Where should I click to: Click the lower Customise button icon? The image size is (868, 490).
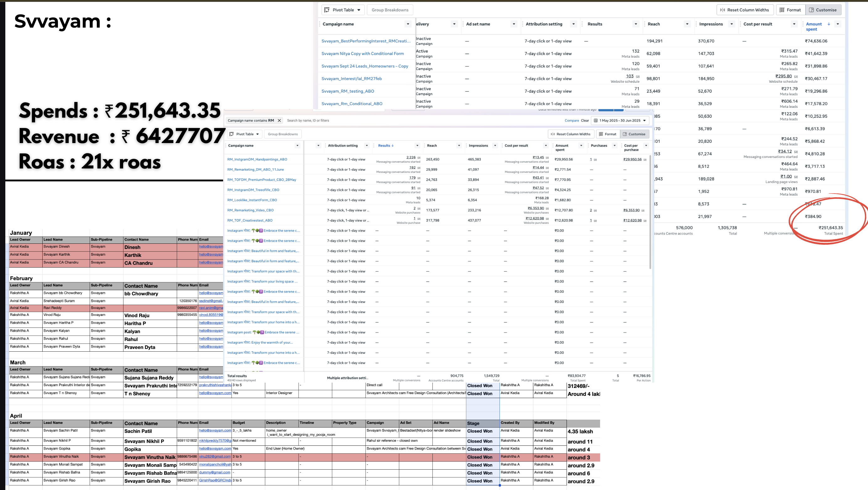pyautogui.click(x=625, y=134)
